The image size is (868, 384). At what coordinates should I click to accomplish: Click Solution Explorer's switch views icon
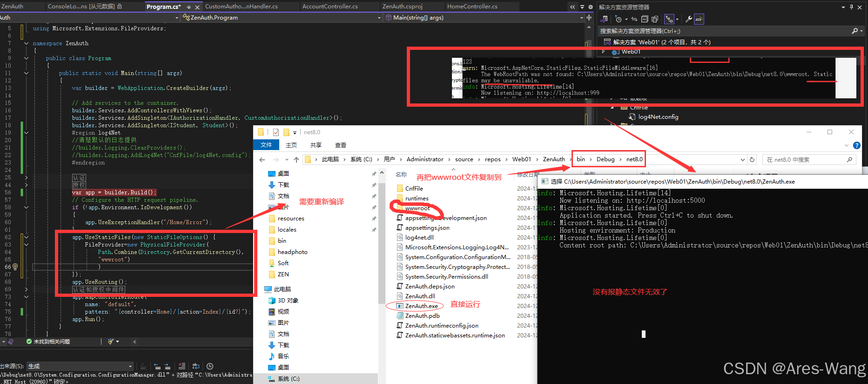coord(605,19)
